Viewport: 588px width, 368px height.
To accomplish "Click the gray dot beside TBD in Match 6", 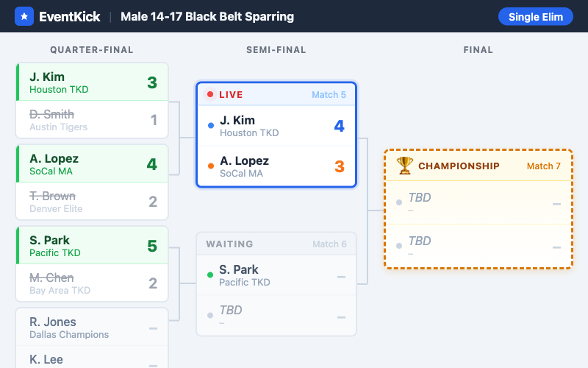I will point(211,316).
